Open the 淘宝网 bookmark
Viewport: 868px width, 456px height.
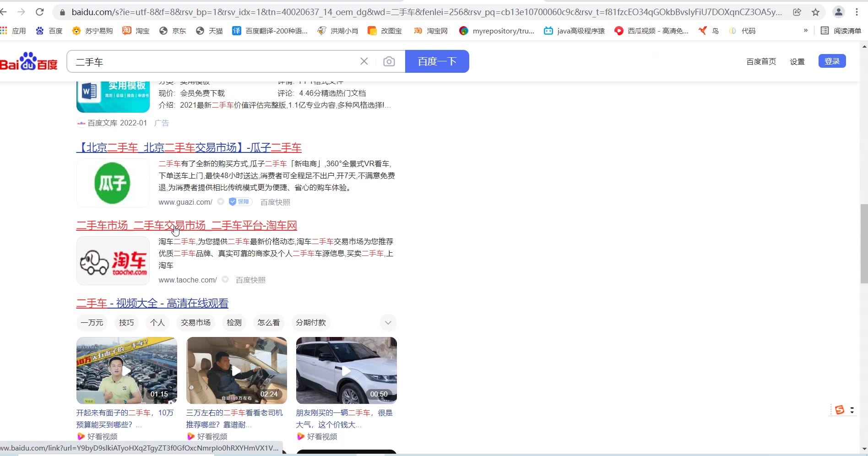click(x=430, y=31)
